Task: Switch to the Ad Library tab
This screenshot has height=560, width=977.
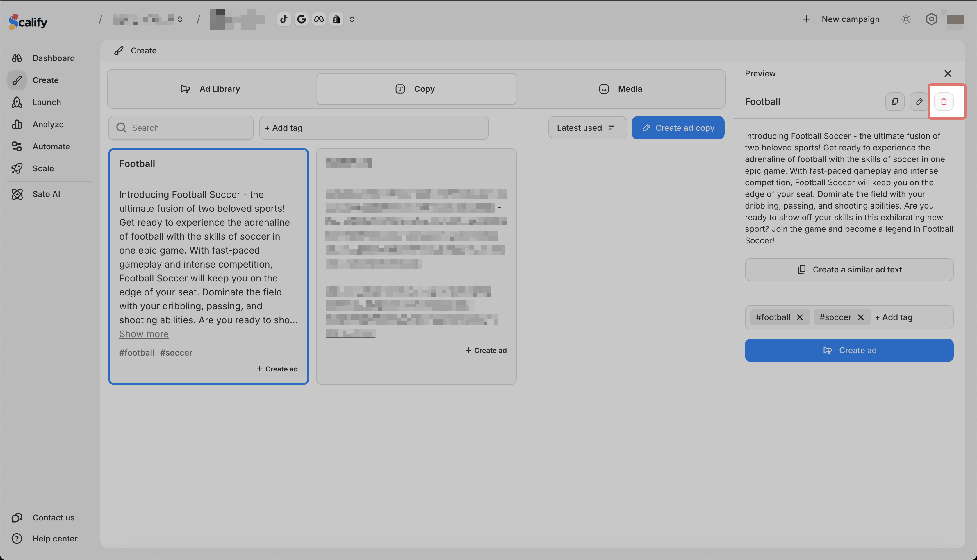Action: (211, 89)
